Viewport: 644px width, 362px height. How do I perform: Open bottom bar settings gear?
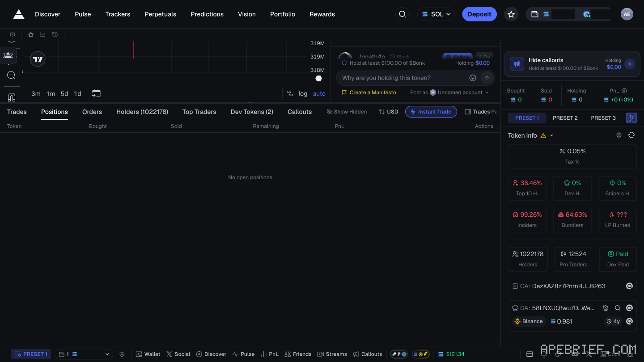pyautogui.click(x=122, y=354)
